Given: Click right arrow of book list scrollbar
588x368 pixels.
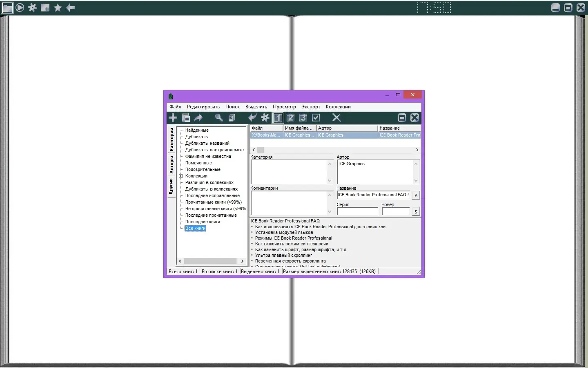Looking at the screenshot, I should [x=417, y=150].
